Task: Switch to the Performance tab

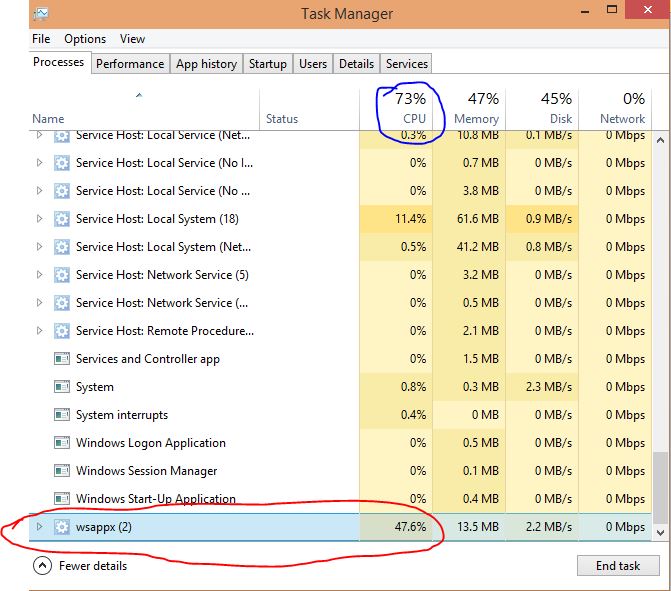Action: [x=130, y=64]
